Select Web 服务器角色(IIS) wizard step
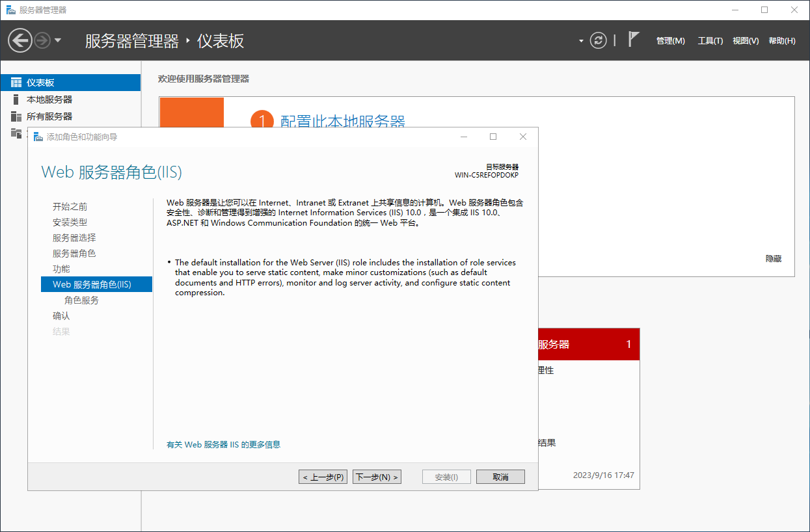The width and height of the screenshot is (810, 532). (96, 284)
